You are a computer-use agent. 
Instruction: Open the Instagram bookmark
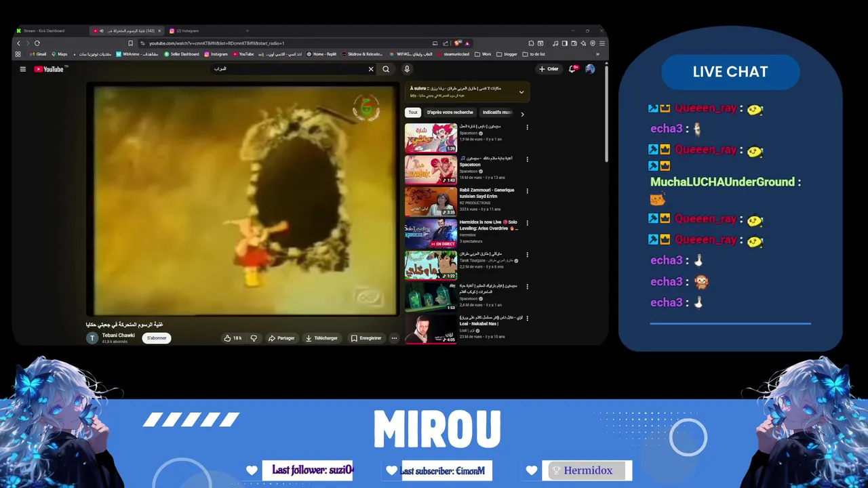click(216, 54)
